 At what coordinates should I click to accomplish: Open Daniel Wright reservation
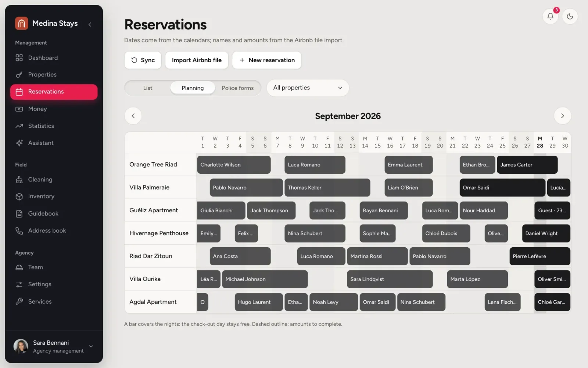click(546, 233)
